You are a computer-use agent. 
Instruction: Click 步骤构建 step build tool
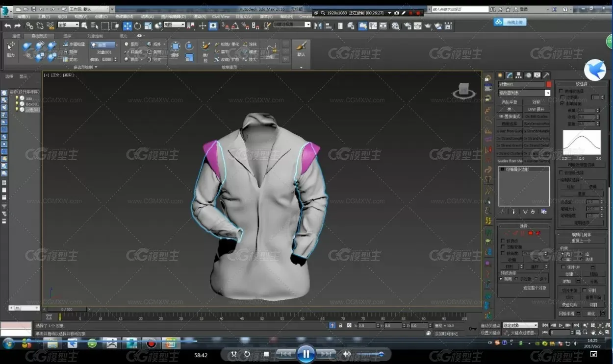click(x=74, y=44)
